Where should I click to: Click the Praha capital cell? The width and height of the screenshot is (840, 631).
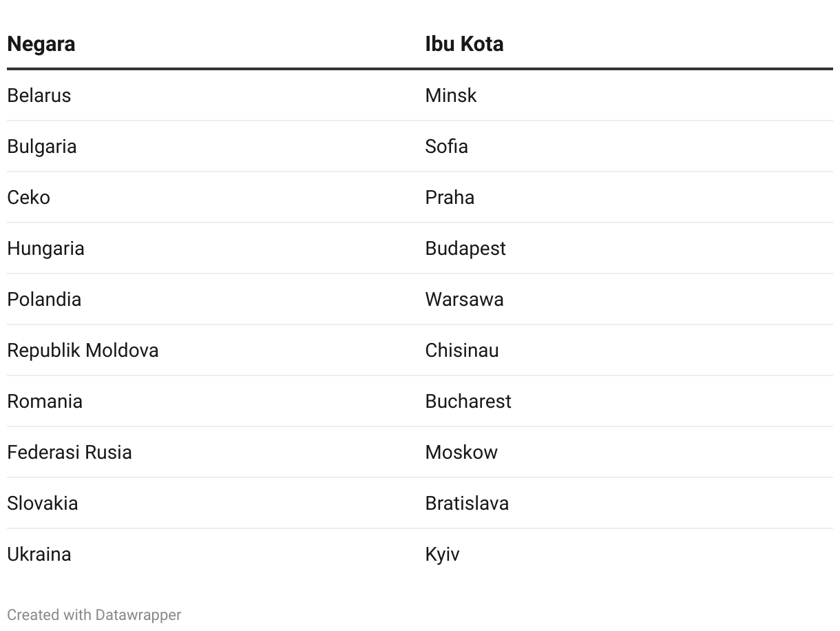click(x=450, y=197)
